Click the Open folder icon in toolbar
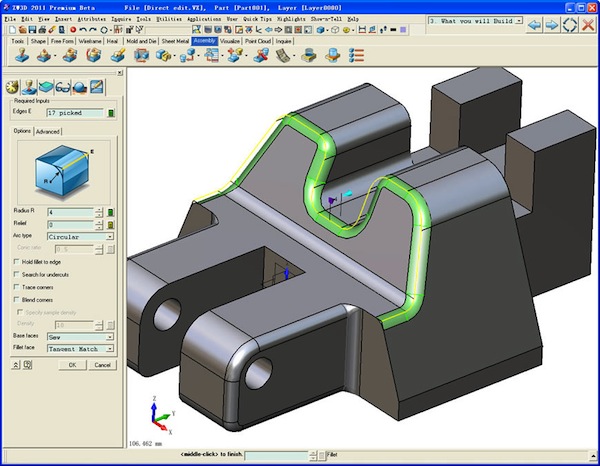Viewport: 600px width, 466px height. click(23, 29)
